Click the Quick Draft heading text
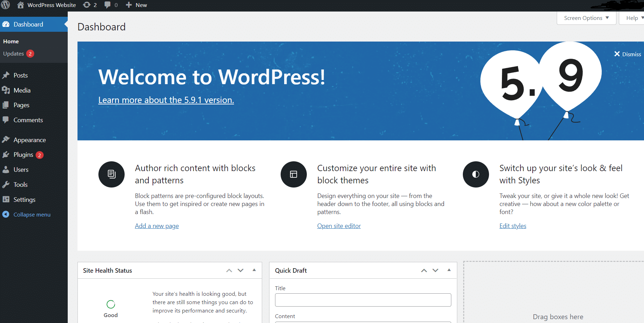Image resolution: width=644 pixels, height=323 pixels. coord(291,271)
